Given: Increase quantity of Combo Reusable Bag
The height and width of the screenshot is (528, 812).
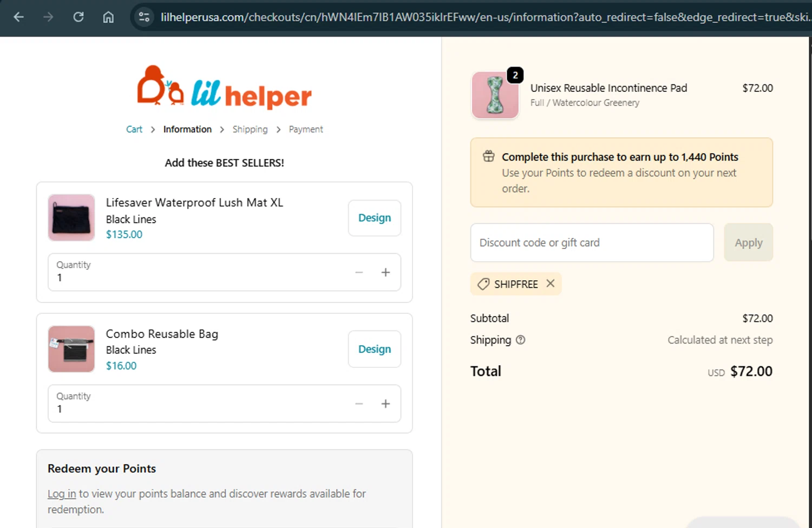Looking at the screenshot, I should 385,404.
